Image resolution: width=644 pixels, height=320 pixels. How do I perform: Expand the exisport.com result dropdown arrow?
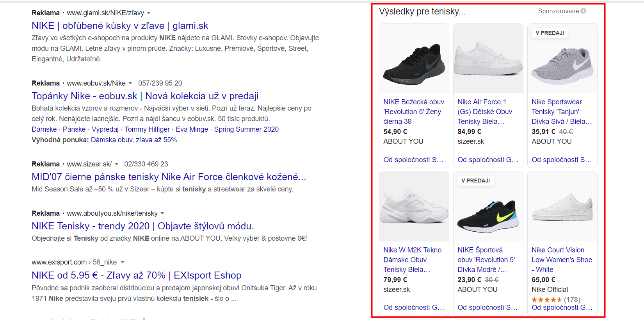123,262
